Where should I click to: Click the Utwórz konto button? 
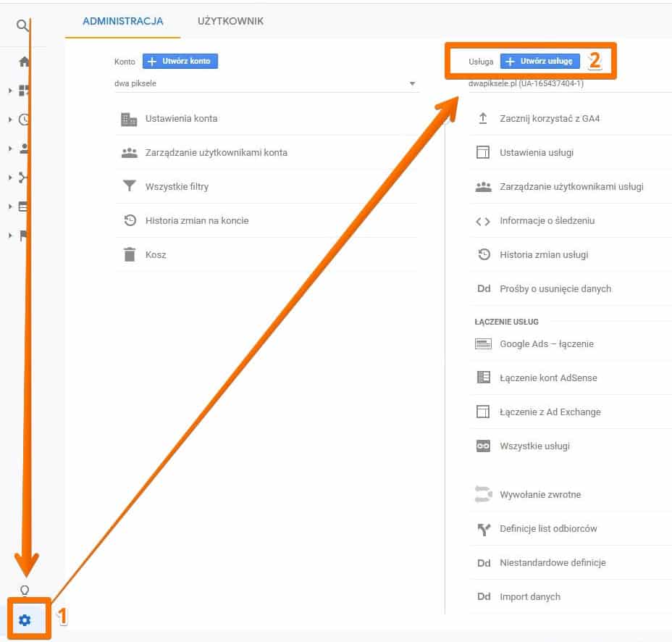(180, 61)
